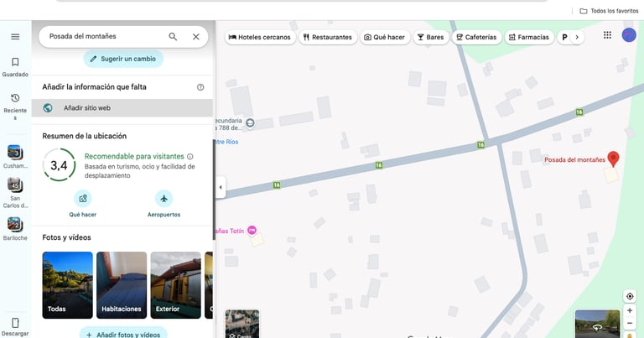Open Habitaciones photos thumbnail
The image size is (644, 338).
click(x=122, y=285)
